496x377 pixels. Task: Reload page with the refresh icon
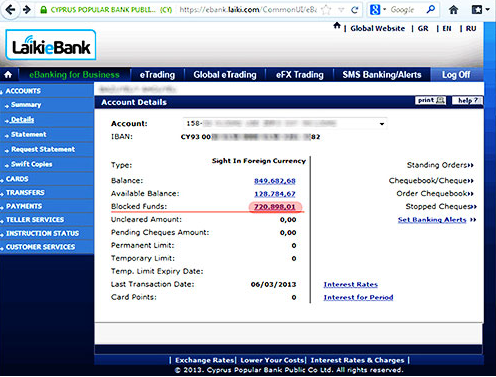tap(355, 10)
